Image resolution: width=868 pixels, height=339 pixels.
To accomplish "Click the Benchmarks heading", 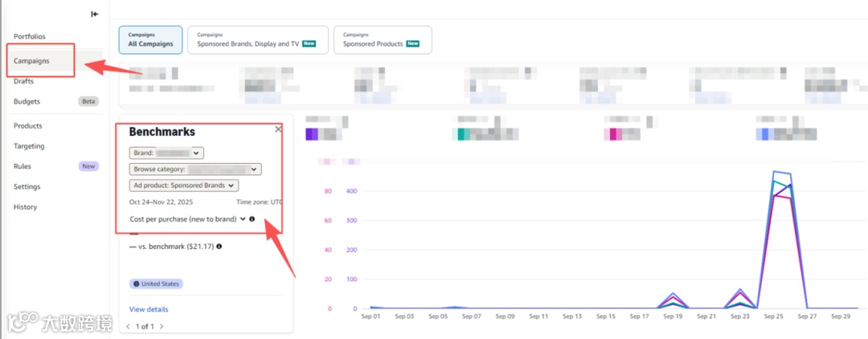I will [x=162, y=132].
